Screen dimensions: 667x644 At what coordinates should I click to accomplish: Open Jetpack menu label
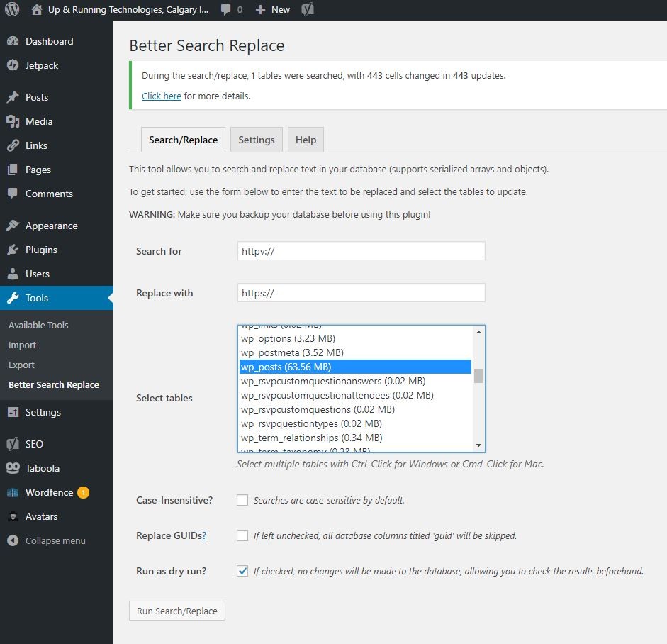click(42, 65)
